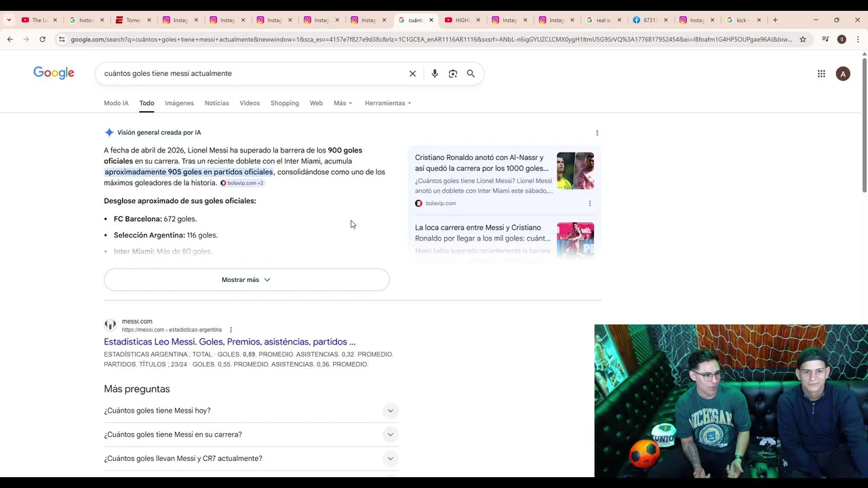This screenshot has width=868, height=488.
Task: Open options next to bolavip.com source card
Action: [589, 203]
